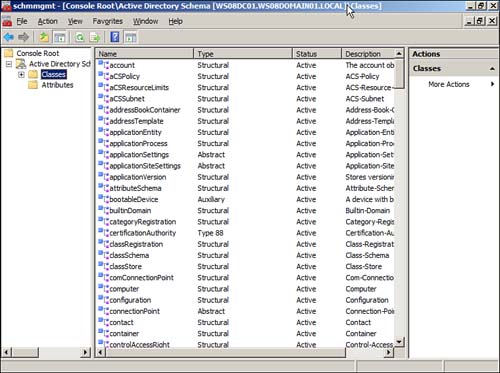The image size is (500, 373).
Task: Click the Back arrow toolbar icon
Action: click(x=9, y=37)
